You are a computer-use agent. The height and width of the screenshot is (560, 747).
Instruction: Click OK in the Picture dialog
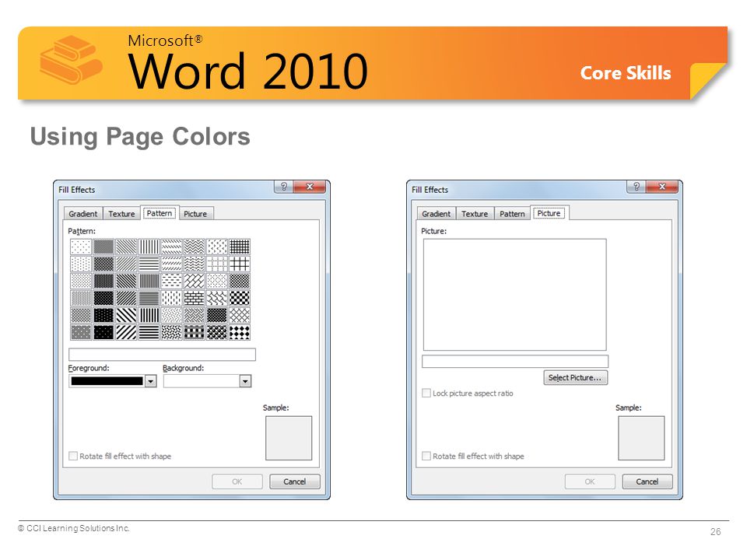point(590,481)
